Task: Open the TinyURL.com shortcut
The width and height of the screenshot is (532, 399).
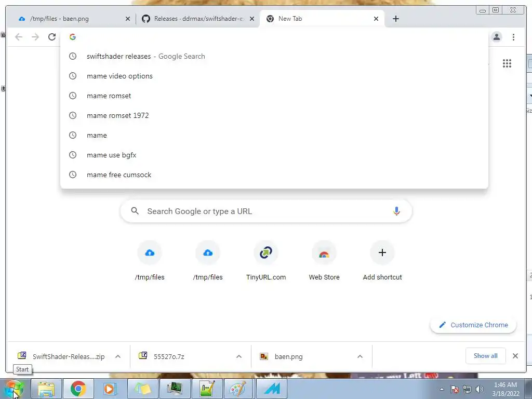Action: [266, 261]
